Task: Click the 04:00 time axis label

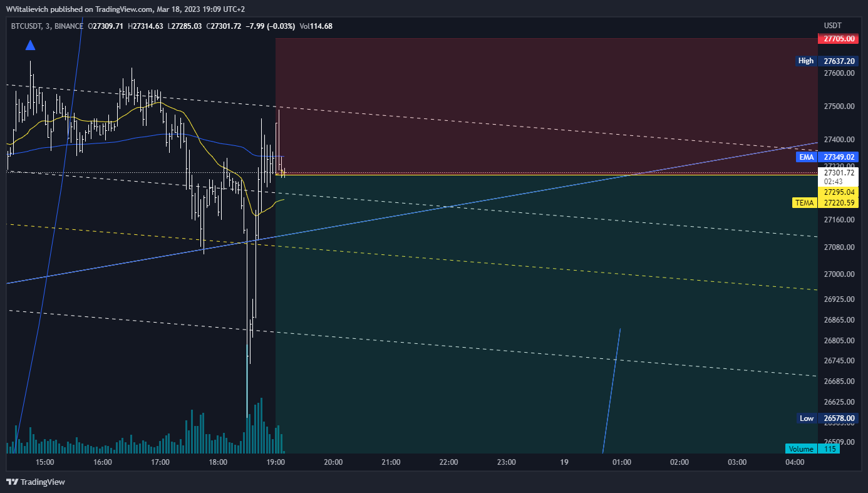Action: [x=795, y=462]
